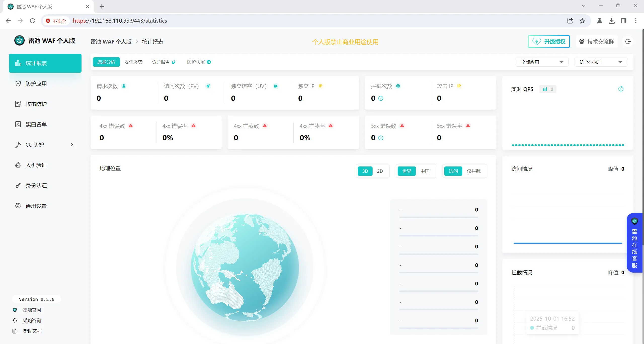Switch map view to 2D

click(x=380, y=171)
